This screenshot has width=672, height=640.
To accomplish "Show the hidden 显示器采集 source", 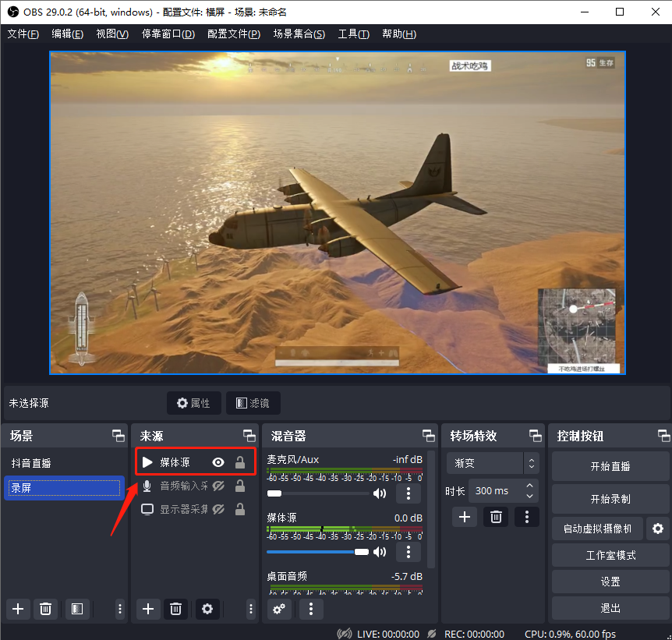I will [218, 509].
